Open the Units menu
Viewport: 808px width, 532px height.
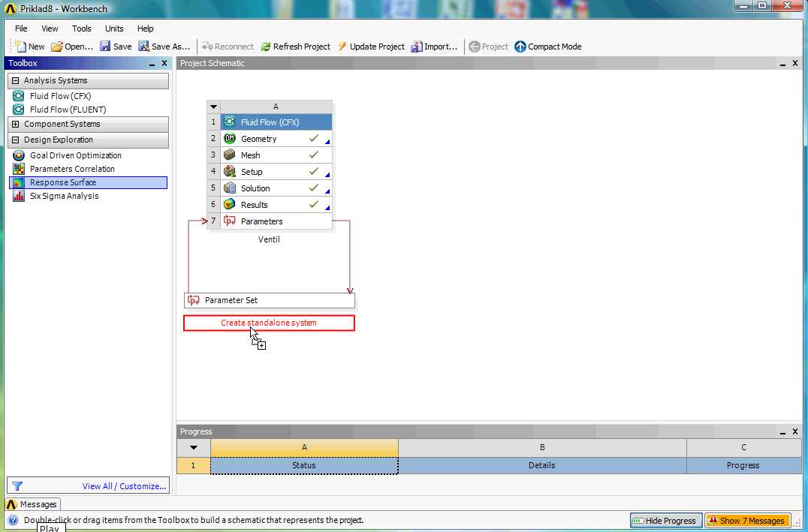(x=114, y=29)
